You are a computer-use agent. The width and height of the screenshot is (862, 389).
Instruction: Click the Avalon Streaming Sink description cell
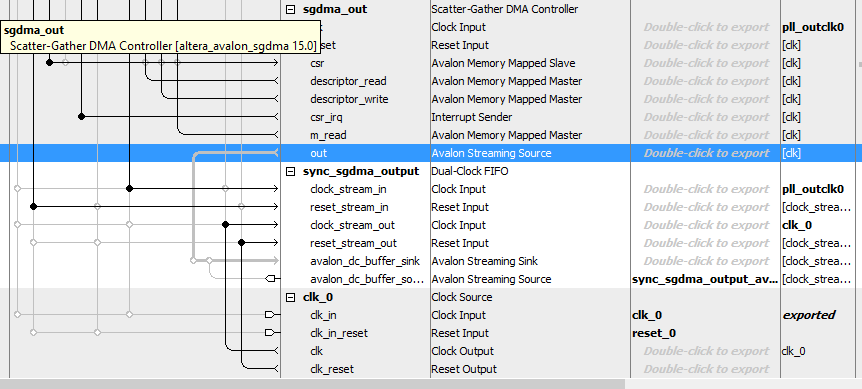click(x=484, y=262)
